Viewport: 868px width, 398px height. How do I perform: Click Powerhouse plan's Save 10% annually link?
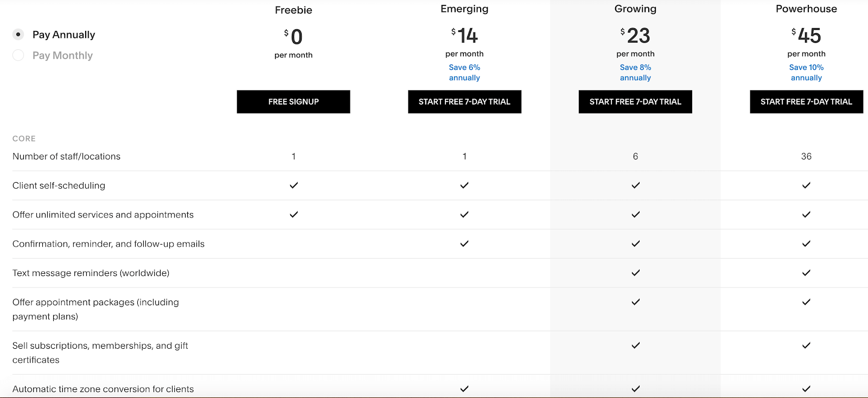coord(806,73)
